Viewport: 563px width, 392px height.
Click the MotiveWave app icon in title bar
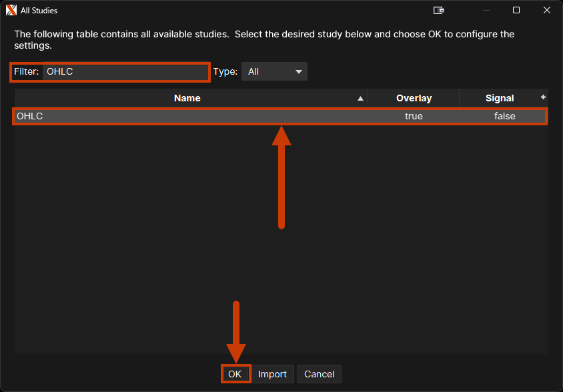pos(11,10)
